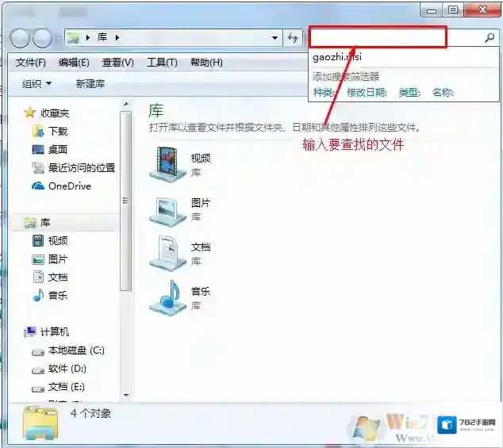Screen dimensions: 503x448
Task: Click the Back navigation button
Action: click(x=20, y=38)
